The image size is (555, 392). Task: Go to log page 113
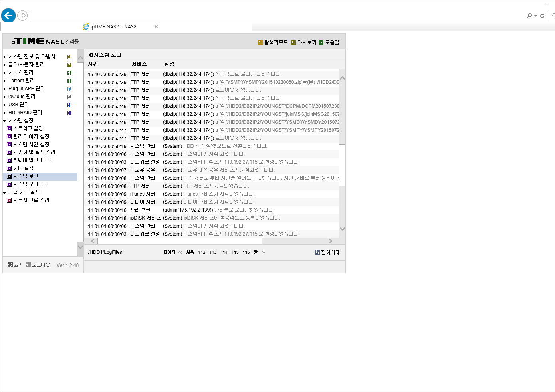pyautogui.click(x=213, y=252)
